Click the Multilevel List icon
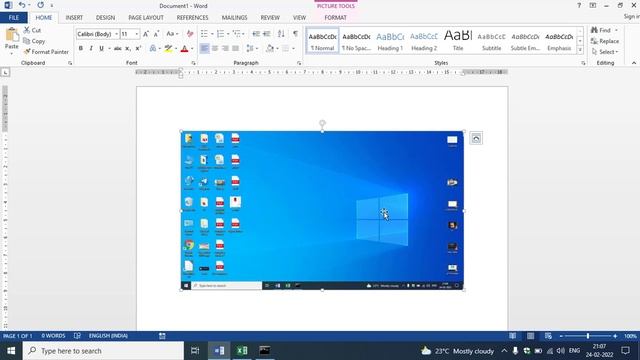This screenshot has width=640, height=360. pos(236,34)
